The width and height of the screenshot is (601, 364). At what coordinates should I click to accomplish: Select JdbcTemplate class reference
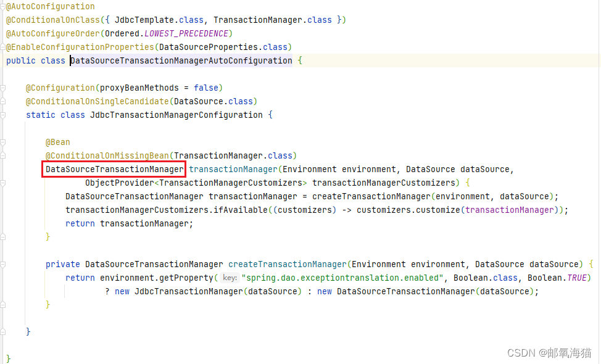coord(144,20)
